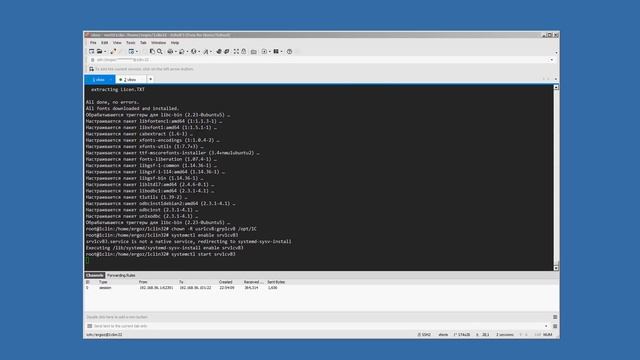Click the Font toolbar icon
Screen dimensions: 640x360
[x=206, y=51]
